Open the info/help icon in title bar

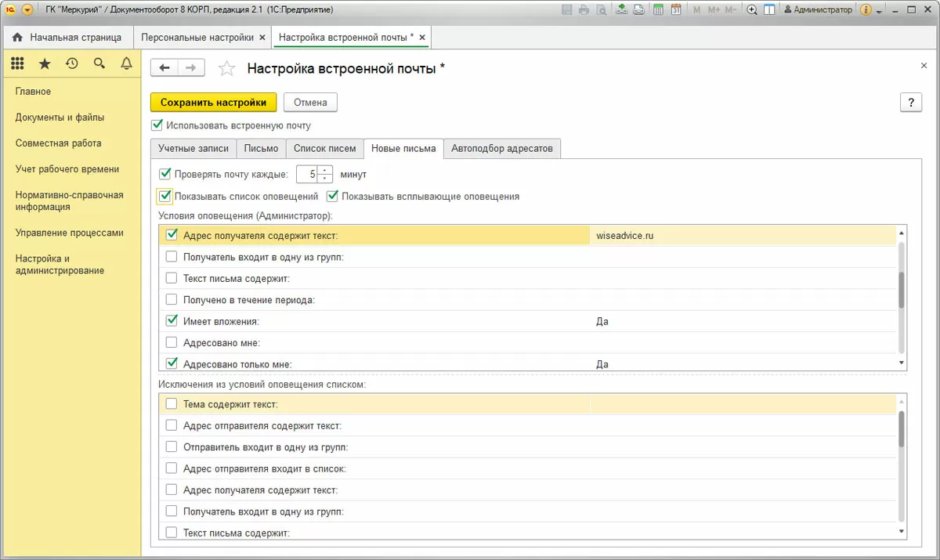click(866, 10)
